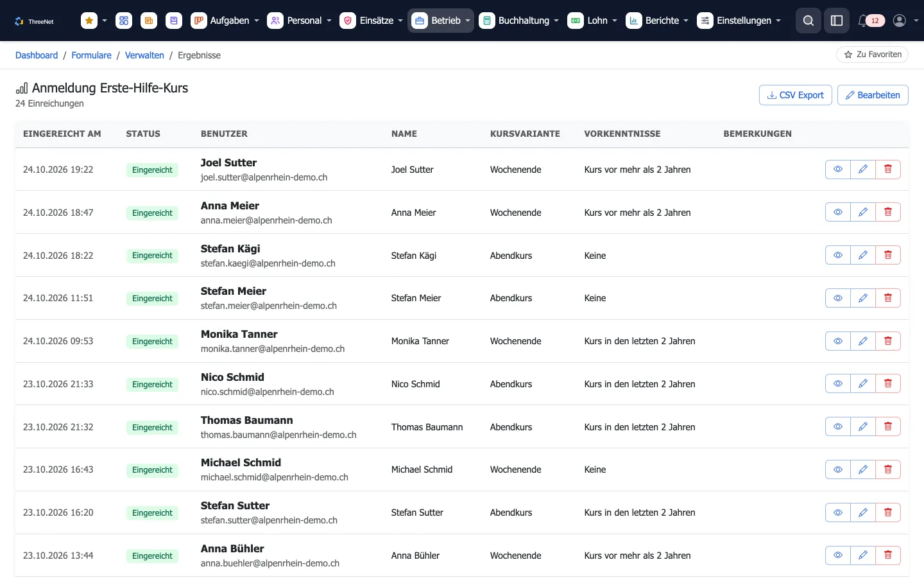
Task: View Stefan Kägi's submission with eye icon
Action: coord(838,255)
